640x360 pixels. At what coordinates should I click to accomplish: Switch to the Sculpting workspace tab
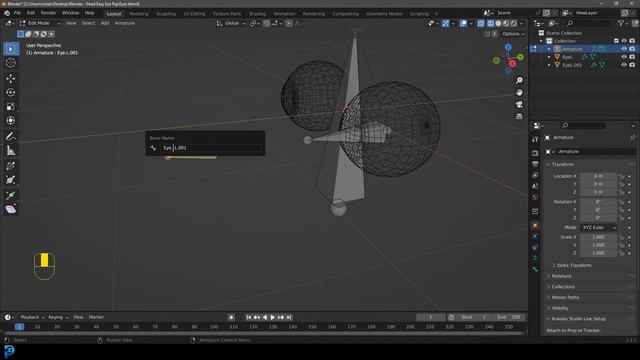(x=166, y=14)
